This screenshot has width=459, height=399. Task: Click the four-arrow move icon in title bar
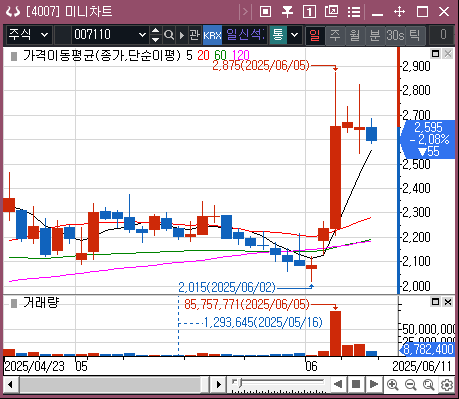pos(399,12)
